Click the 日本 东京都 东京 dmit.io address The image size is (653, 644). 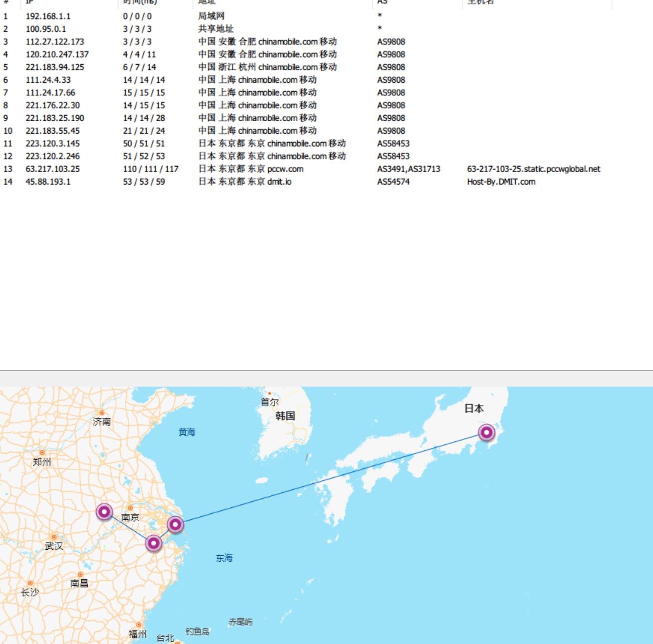coord(244,182)
